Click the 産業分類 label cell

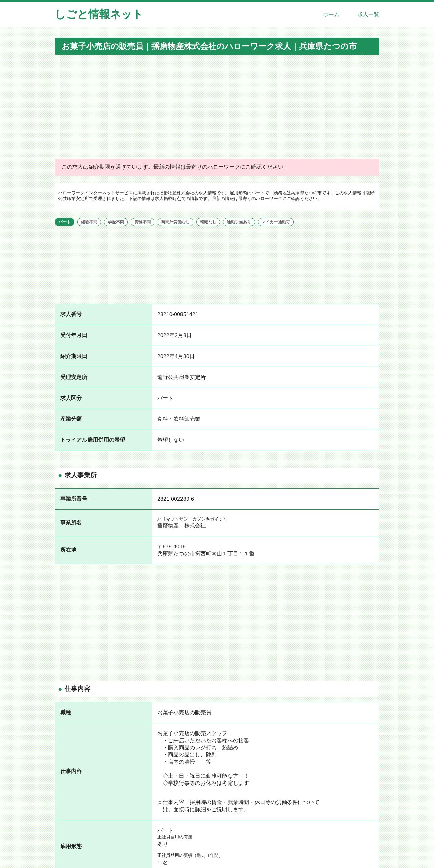coord(103,419)
